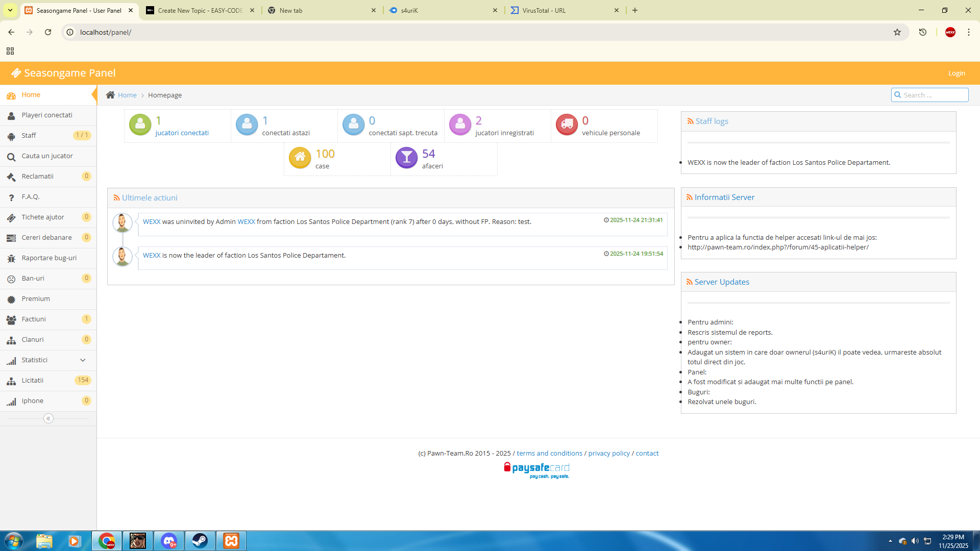Select the Factiuni group icon
980x551 pixels.
point(11,320)
